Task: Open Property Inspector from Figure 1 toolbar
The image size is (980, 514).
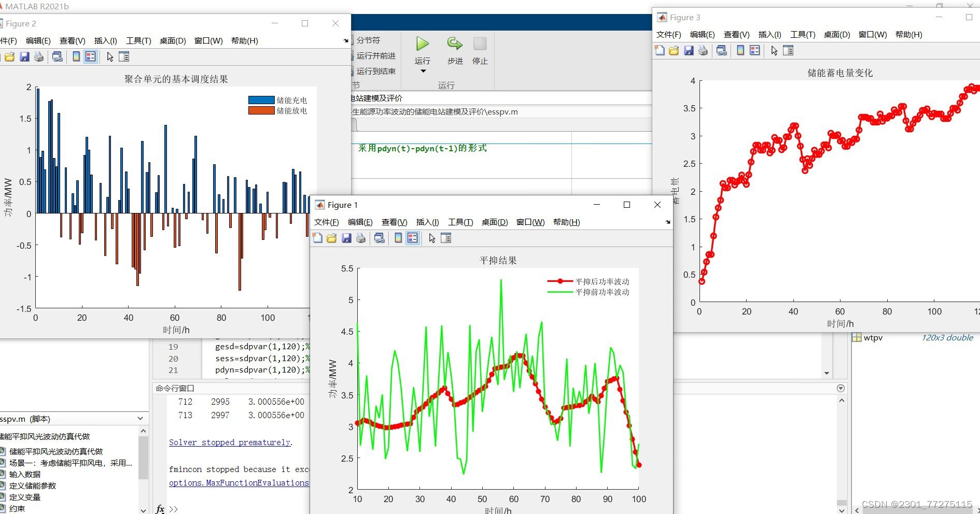Action: coord(446,238)
